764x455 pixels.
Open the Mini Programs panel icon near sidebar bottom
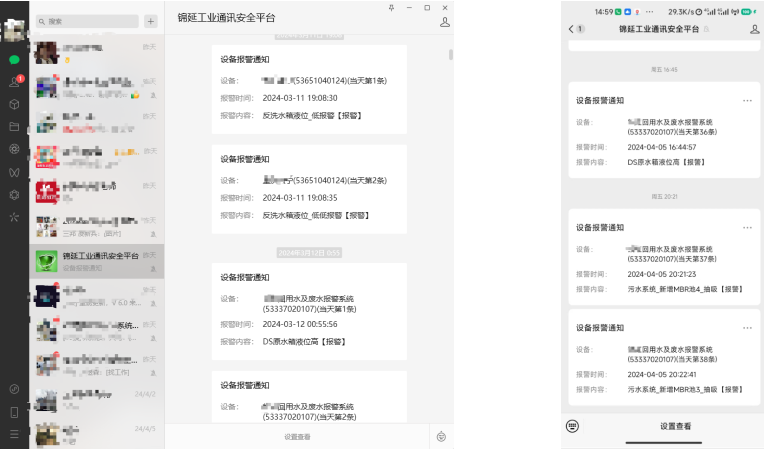[14, 389]
